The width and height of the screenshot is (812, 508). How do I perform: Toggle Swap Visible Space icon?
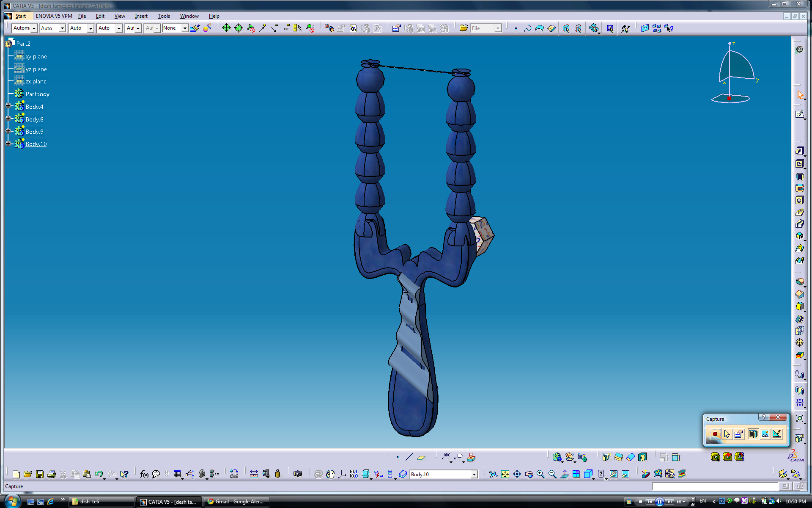pos(625,474)
